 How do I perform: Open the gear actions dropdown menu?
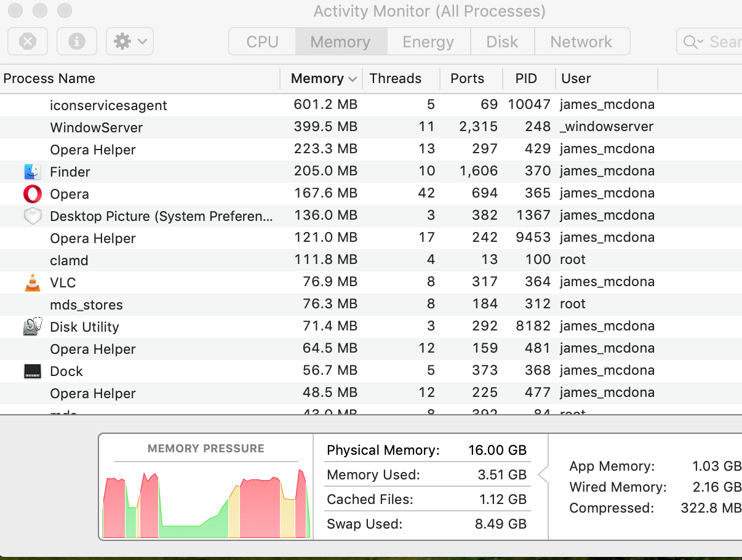click(130, 42)
